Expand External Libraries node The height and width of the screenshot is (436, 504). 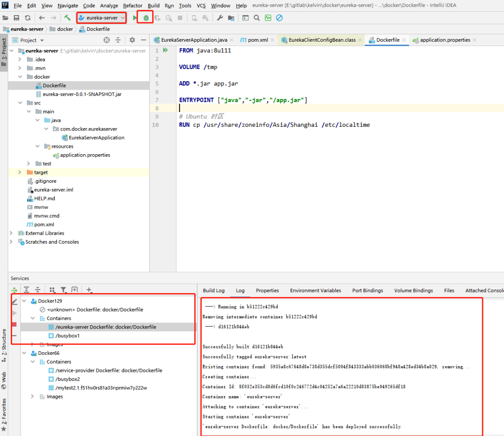(x=11, y=233)
